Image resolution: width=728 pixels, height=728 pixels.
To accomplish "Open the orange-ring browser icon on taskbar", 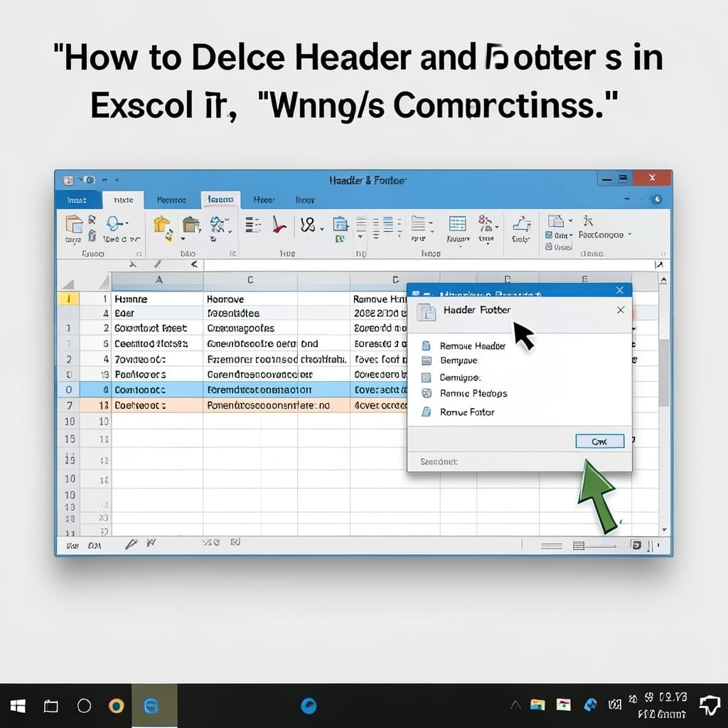I will coord(116,706).
